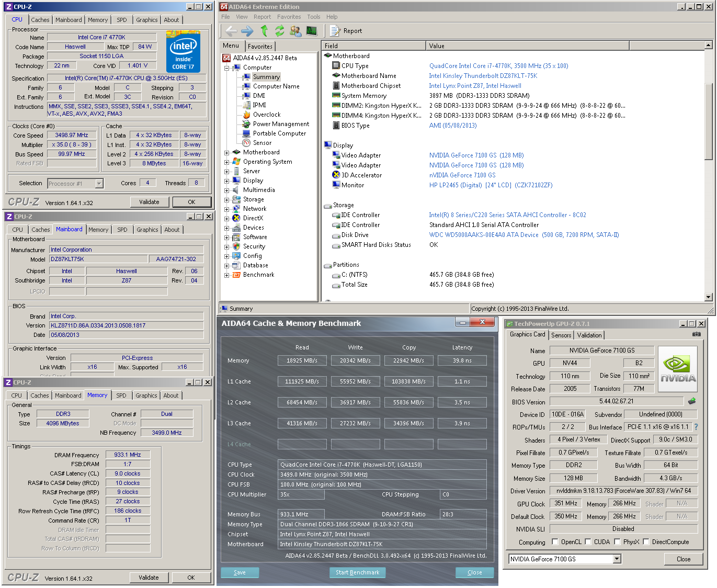
Task: Click the Bus Interface question mark in GPU-Z
Action: [x=696, y=427]
